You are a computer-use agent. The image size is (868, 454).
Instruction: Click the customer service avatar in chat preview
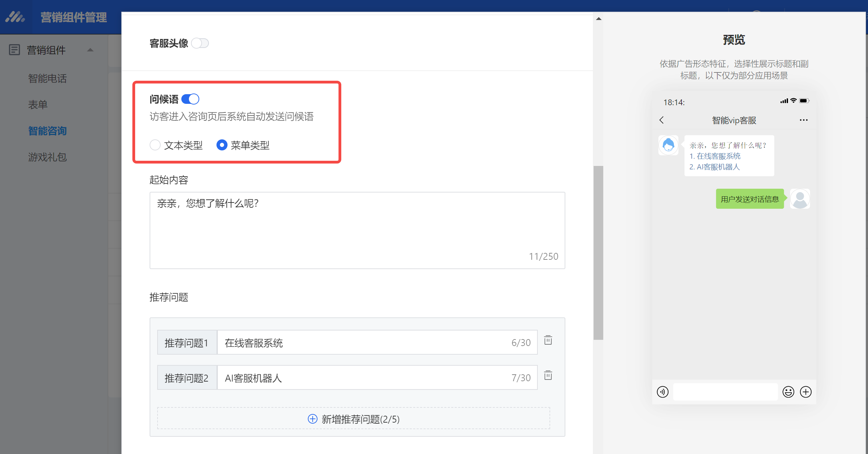coord(668,145)
